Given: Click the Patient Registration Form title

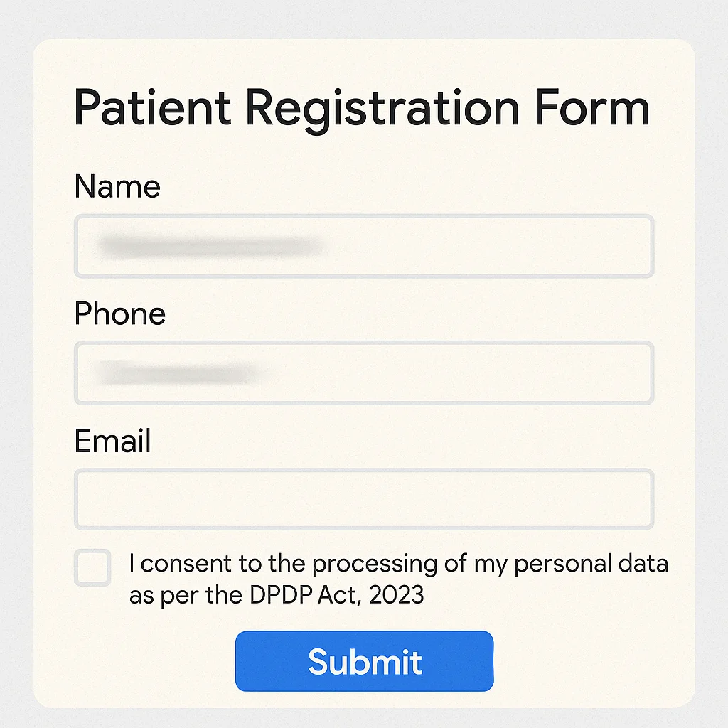Looking at the screenshot, I should (362, 108).
